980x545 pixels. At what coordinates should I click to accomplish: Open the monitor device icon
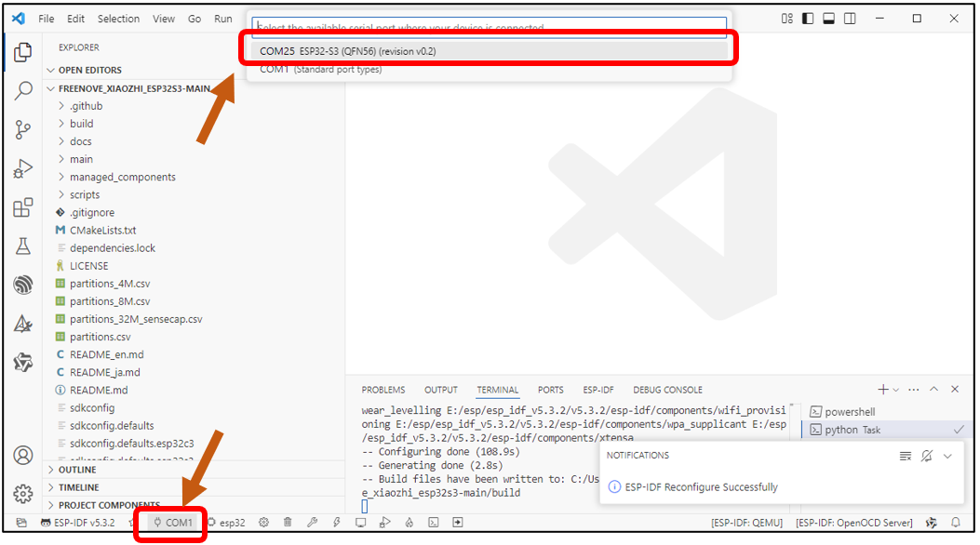(360, 523)
